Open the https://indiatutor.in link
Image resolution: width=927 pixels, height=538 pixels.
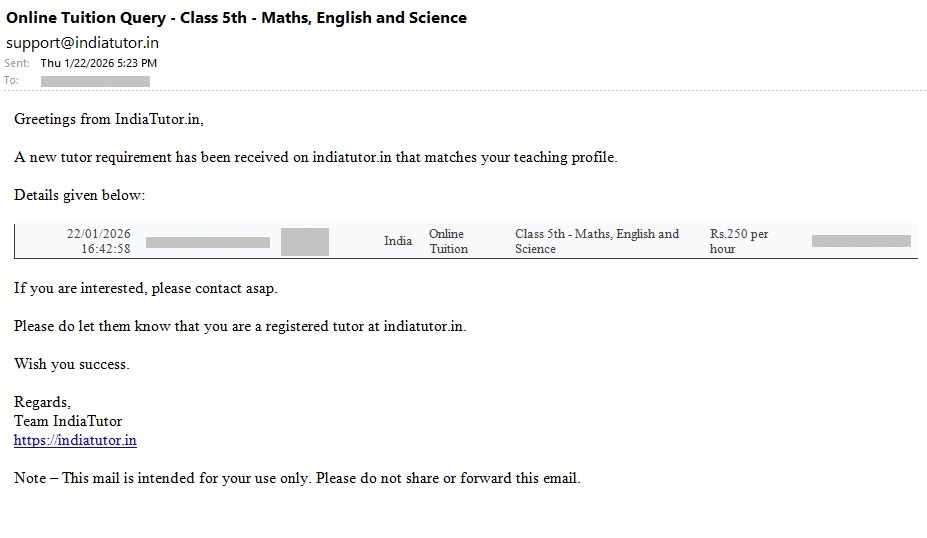[75, 440]
